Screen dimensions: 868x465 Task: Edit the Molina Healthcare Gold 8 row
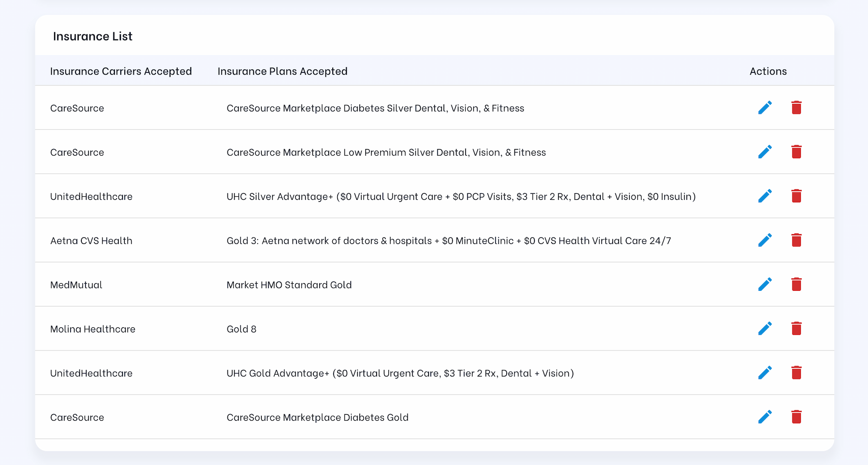tap(765, 328)
